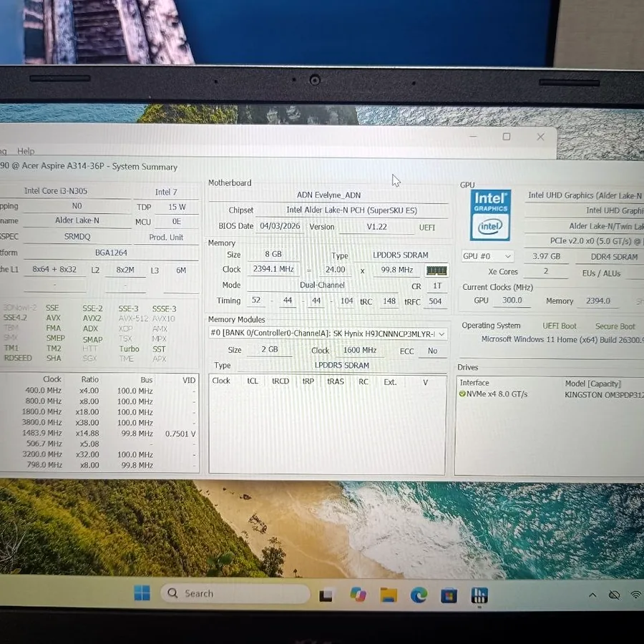
Task: Click the tray icon beside the Wi-Fi symbol
Action: [614, 595]
